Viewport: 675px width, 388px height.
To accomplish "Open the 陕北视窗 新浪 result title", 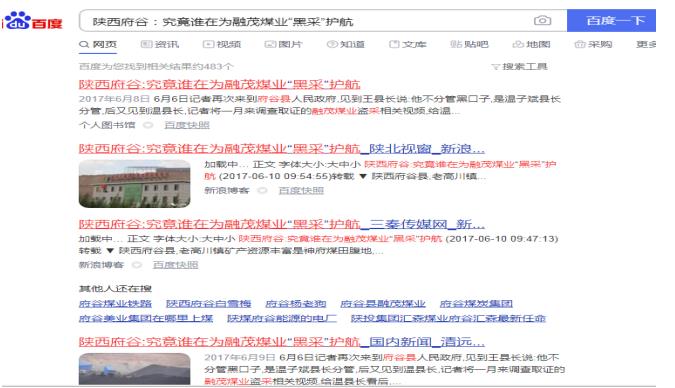I will [282, 149].
